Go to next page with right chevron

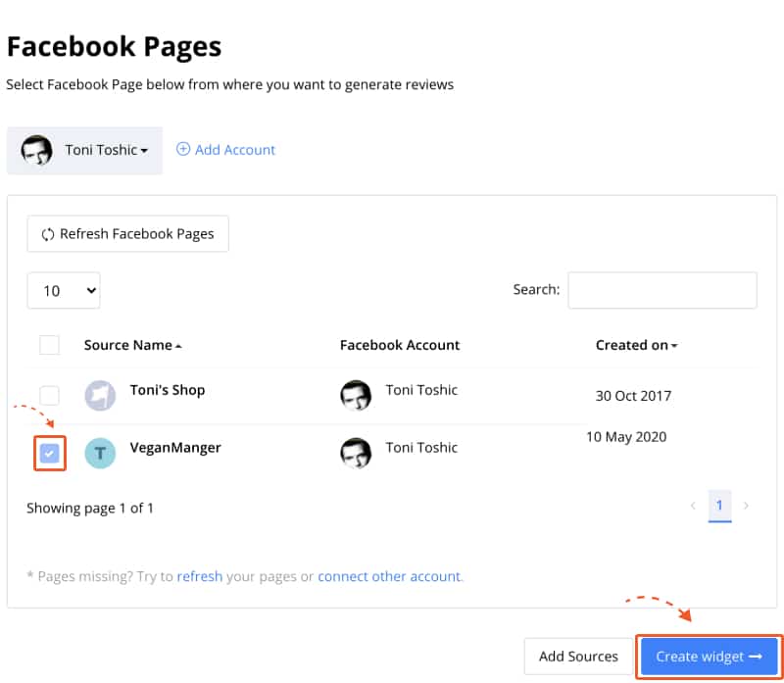coord(746,506)
